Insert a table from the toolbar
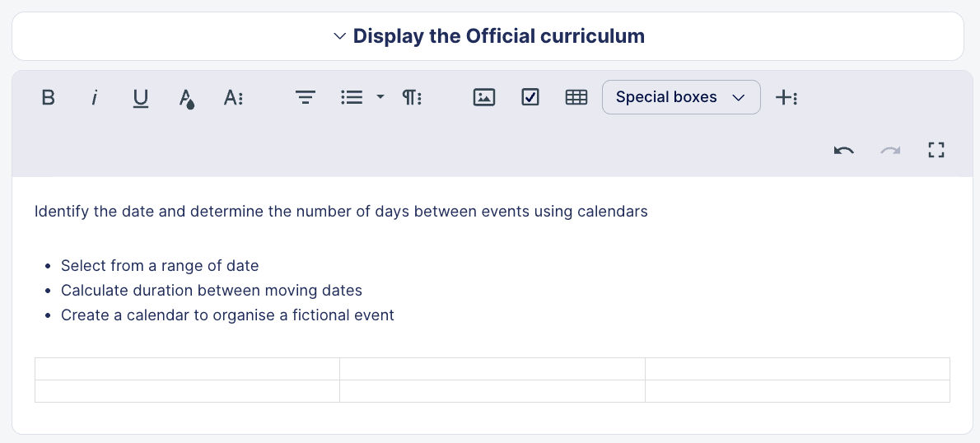The image size is (980, 443). [x=576, y=97]
